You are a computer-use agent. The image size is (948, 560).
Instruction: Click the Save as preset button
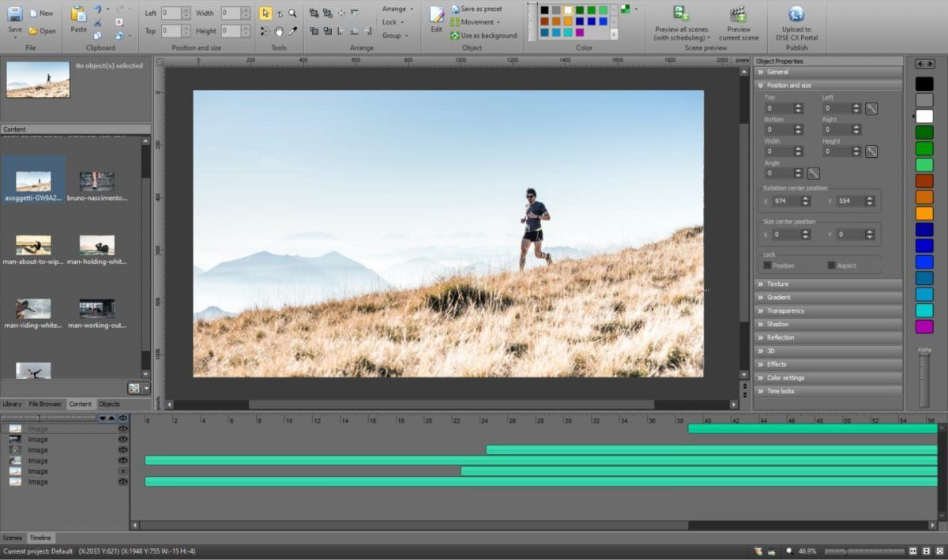coord(476,9)
